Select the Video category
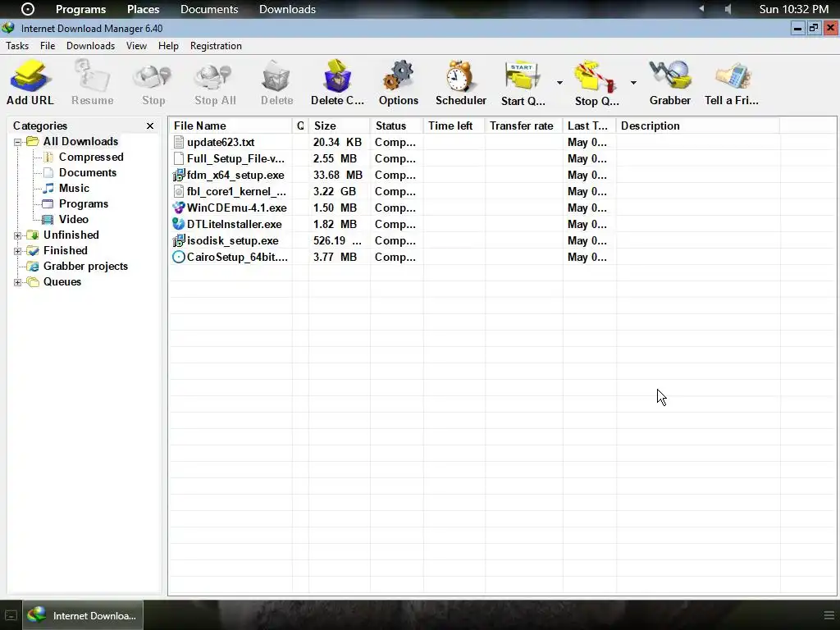Image resolution: width=840 pixels, height=630 pixels. pos(73,219)
